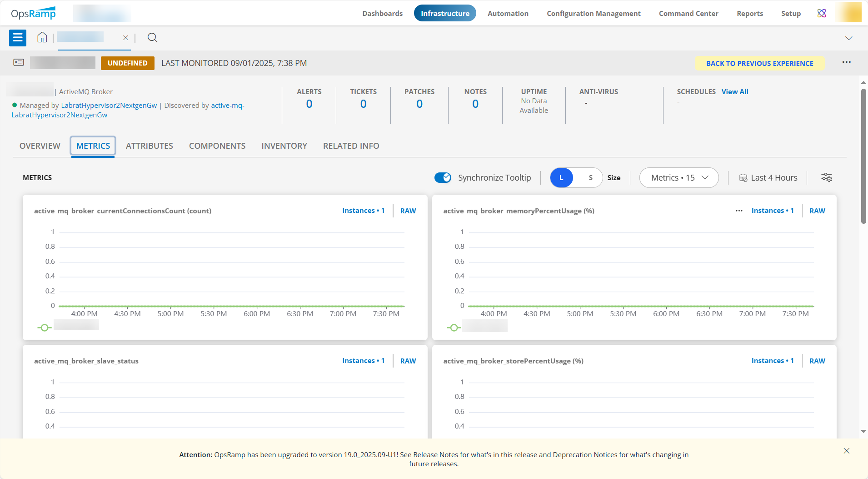Click BACK TO PREVIOUS EXPERIENCE button

[x=760, y=63]
